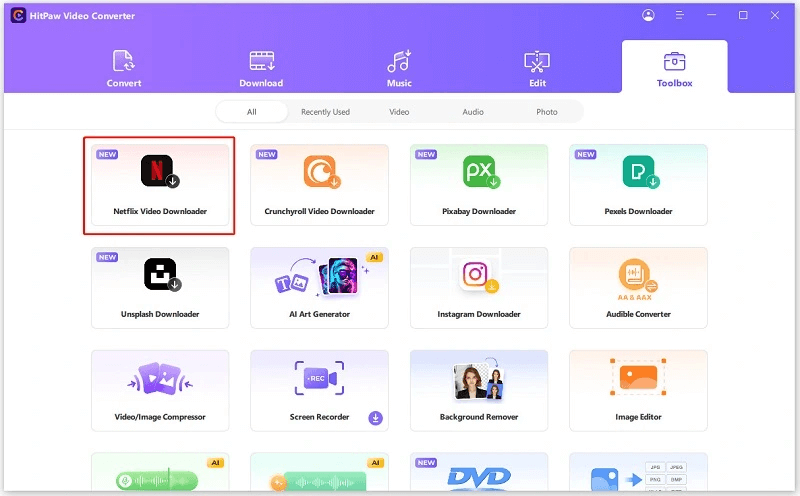
Task: Open the Music tab
Action: tap(399, 68)
